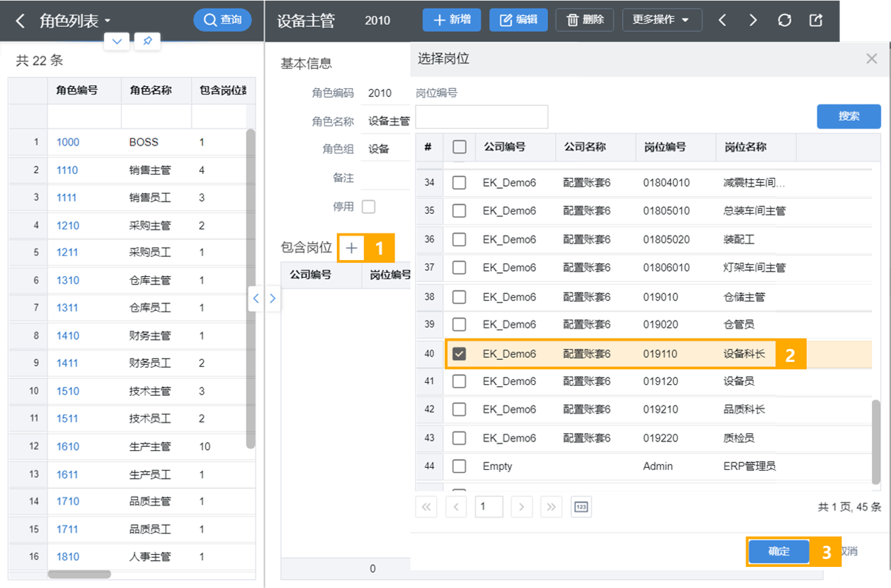Close the 选择岗位 dialog

(871, 59)
